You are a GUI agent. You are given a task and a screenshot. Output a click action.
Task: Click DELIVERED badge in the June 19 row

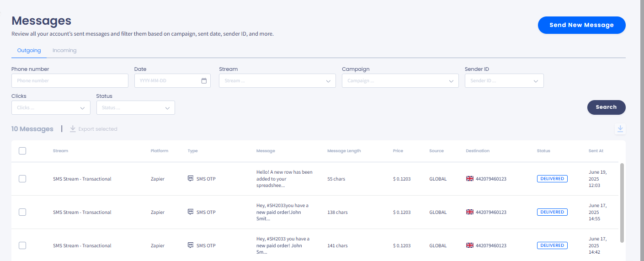coord(552,179)
